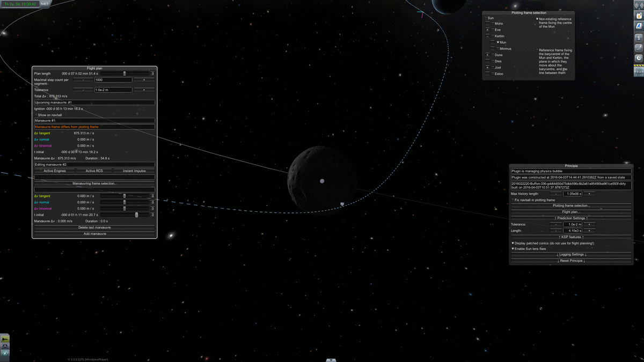Select Moho as plotting frame body
Viewport: 644px width, 362px height.
pyautogui.click(x=499, y=24)
